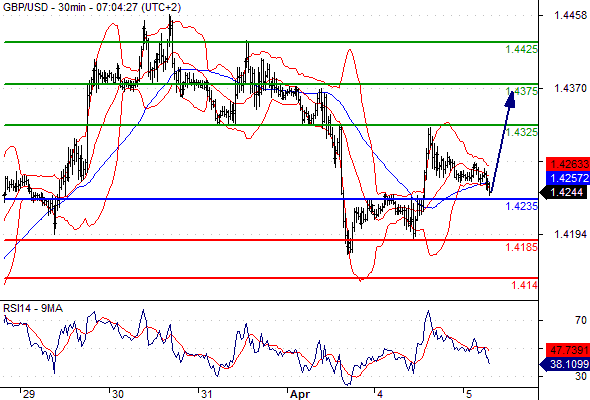
Task: Click the dark blue upward forecast arrow
Action: tap(501, 141)
